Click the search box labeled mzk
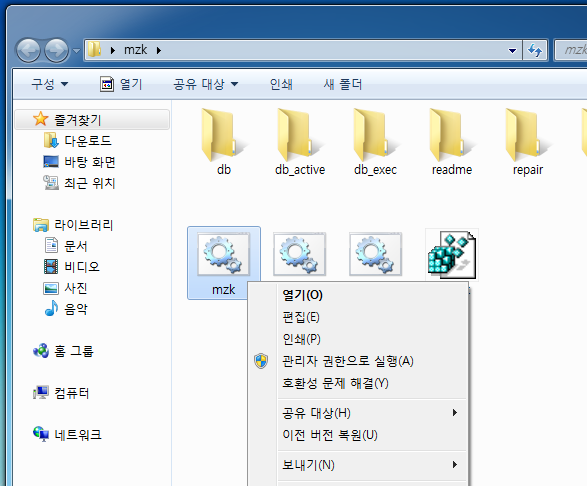This screenshot has width=587, height=486. click(571, 50)
